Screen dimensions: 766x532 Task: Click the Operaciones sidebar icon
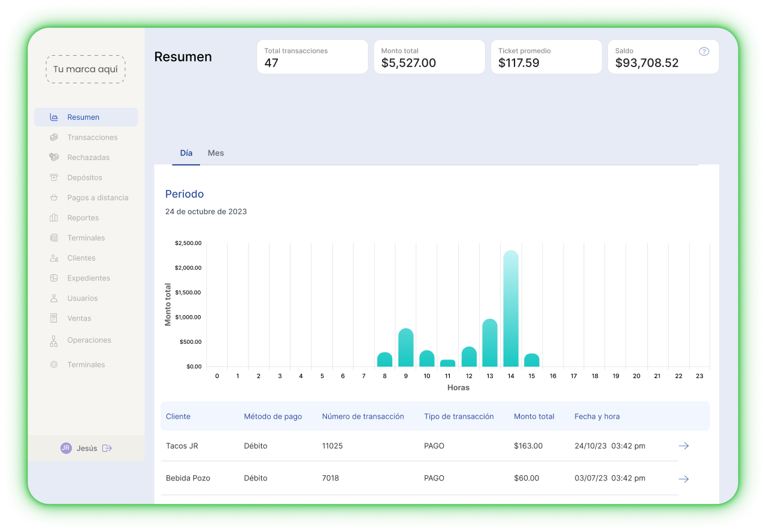[55, 340]
